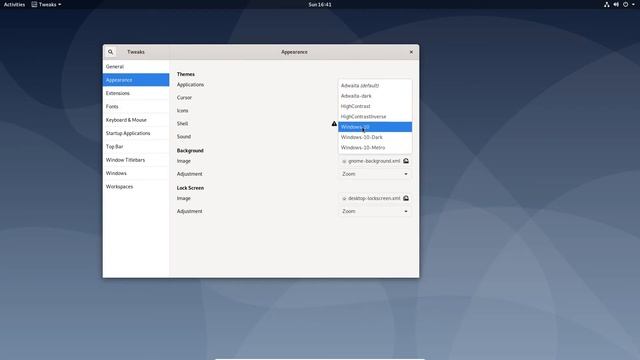Open the Background Adjustment Zoom dropdown
Viewport: 640px width, 360px height.
[375, 174]
